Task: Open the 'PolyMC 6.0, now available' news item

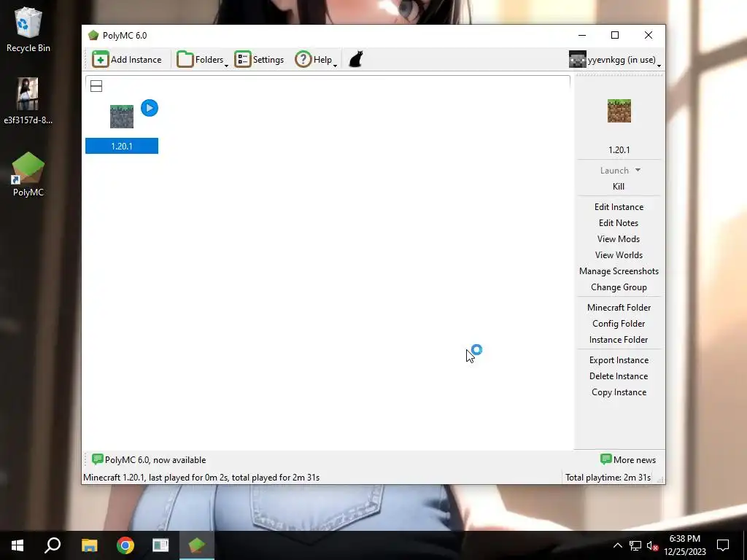Action: tap(149, 460)
